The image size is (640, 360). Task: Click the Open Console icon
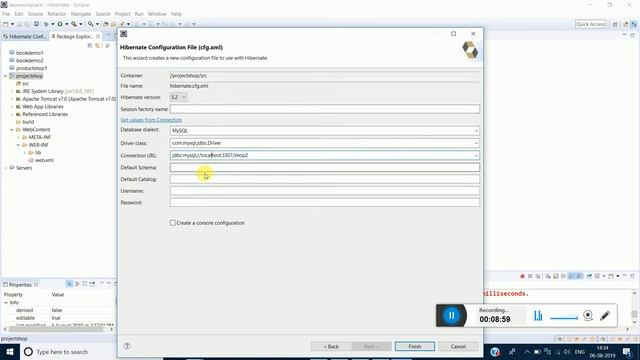click(611, 276)
